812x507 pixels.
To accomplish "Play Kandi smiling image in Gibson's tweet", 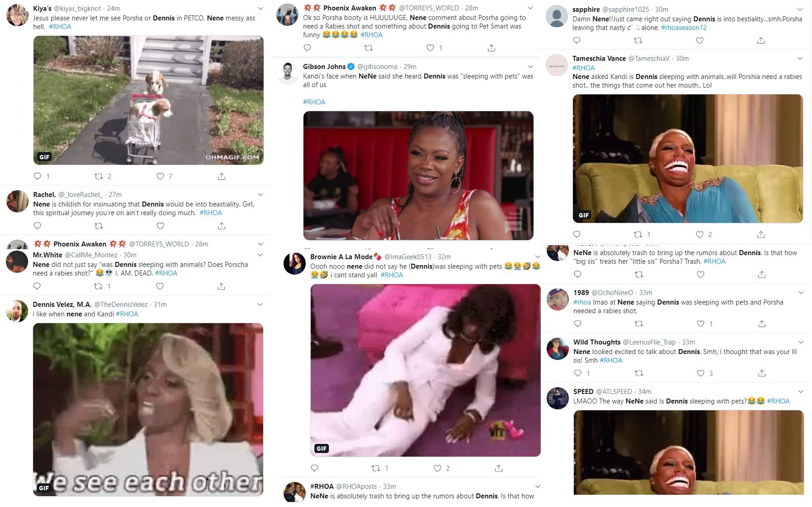I will point(418,176).
